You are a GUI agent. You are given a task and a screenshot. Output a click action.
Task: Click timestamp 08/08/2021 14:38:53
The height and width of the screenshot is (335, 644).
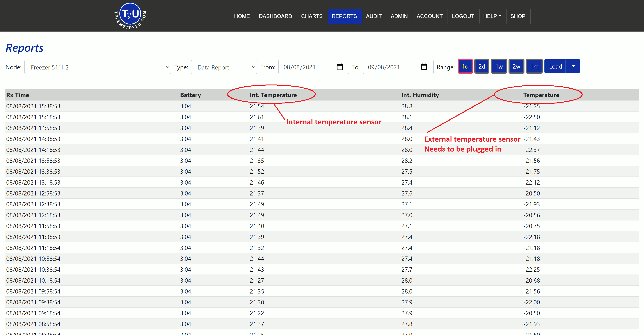[x=33, y=139]
